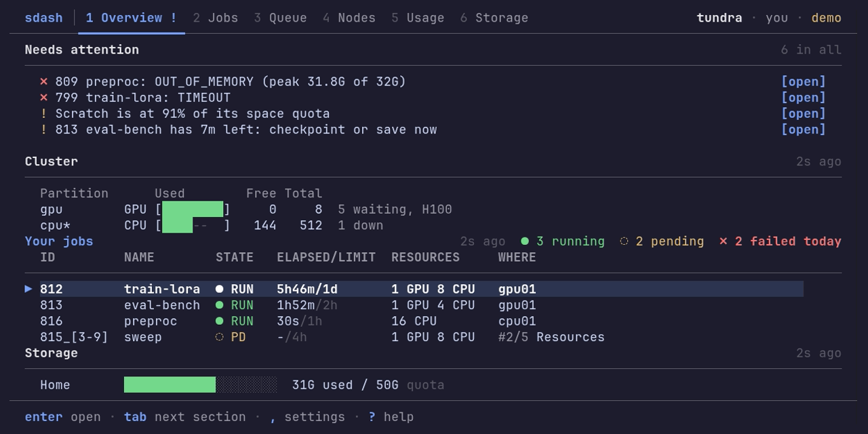Click the tundra cluster name
This screenshot has width=868, height=434.
click(719, 18)
